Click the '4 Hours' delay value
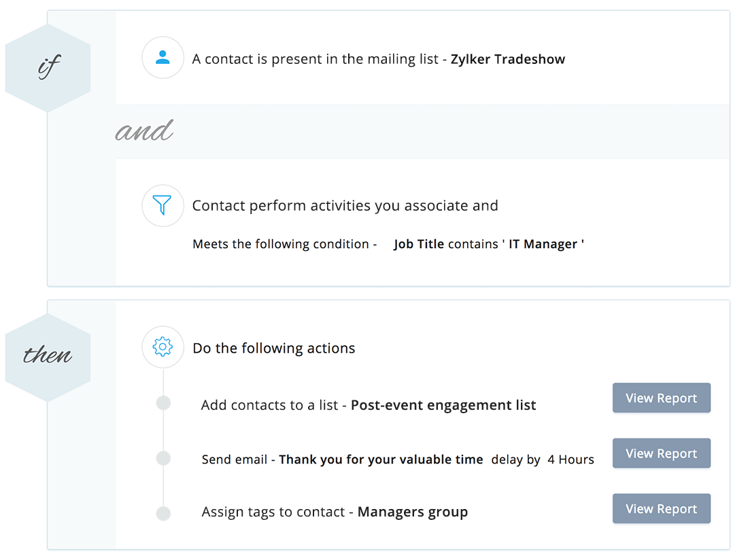The height and width of the screenshot is (560, 733). pos(570,459)
